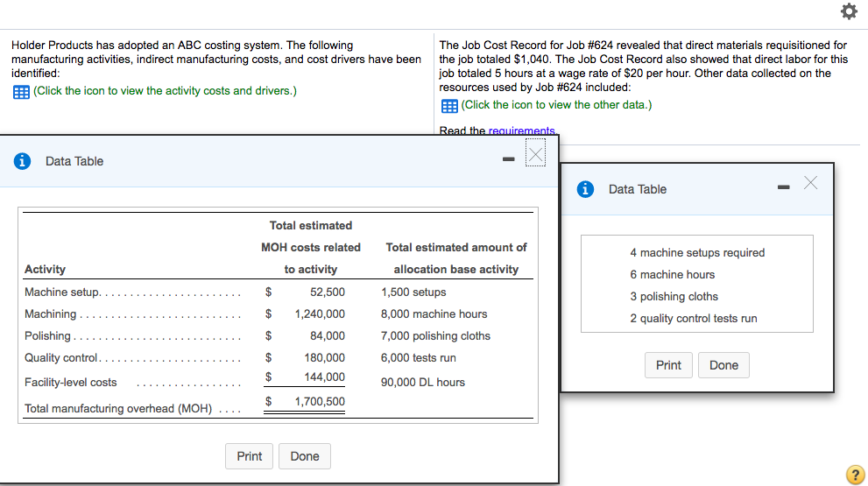Click '4 machine setups required' line
This screenshot has height=486, width=868.
(x=697, y=253)
